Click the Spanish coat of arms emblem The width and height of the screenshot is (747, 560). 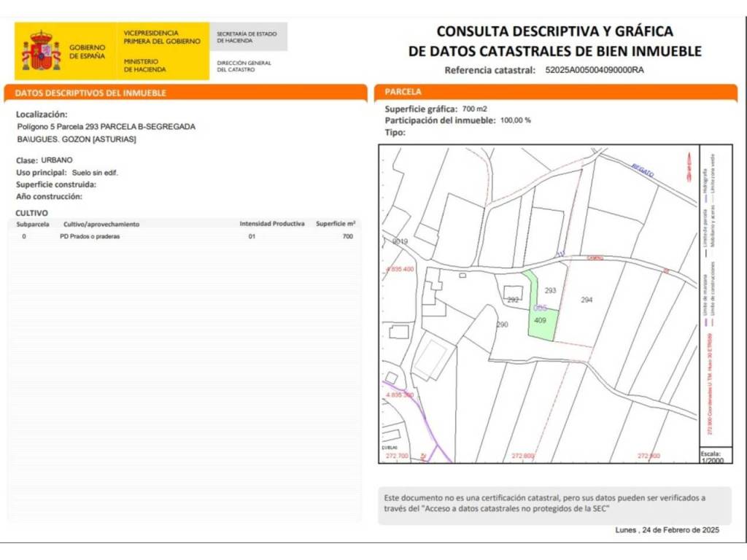(x=41, y=51)
